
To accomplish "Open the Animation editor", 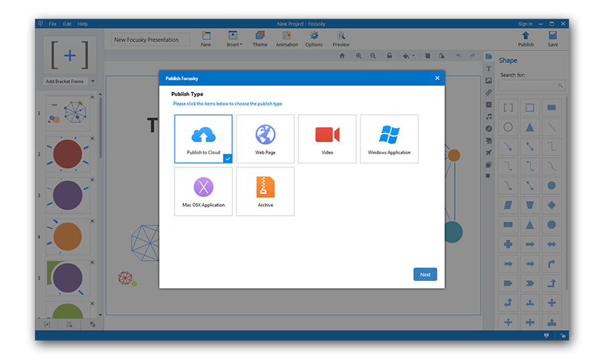I will coord(287,39).
